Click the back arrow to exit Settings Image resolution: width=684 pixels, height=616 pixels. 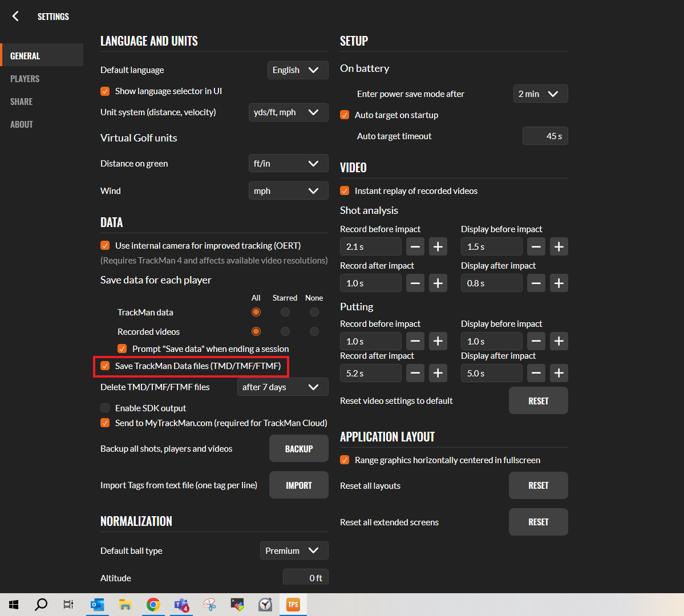pyautogui.click(x=15, y=16)
